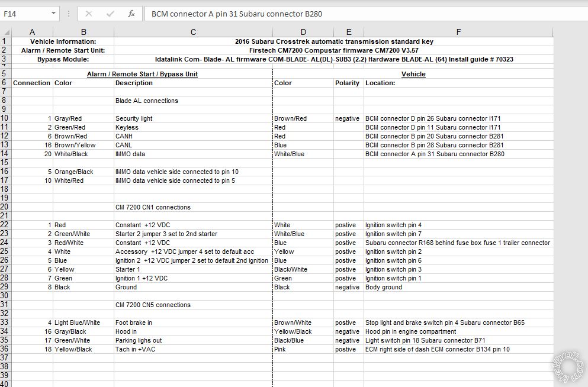Viewport: 588px width, 387px height.
Task: Open the Name Box dropdown arrow
Action: [x=54, y=14]
